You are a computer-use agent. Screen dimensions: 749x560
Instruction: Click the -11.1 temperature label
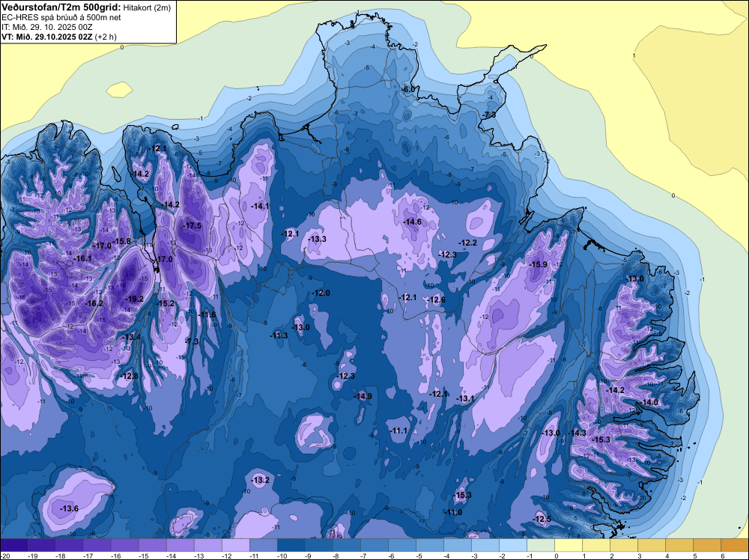tap(399, 430)
